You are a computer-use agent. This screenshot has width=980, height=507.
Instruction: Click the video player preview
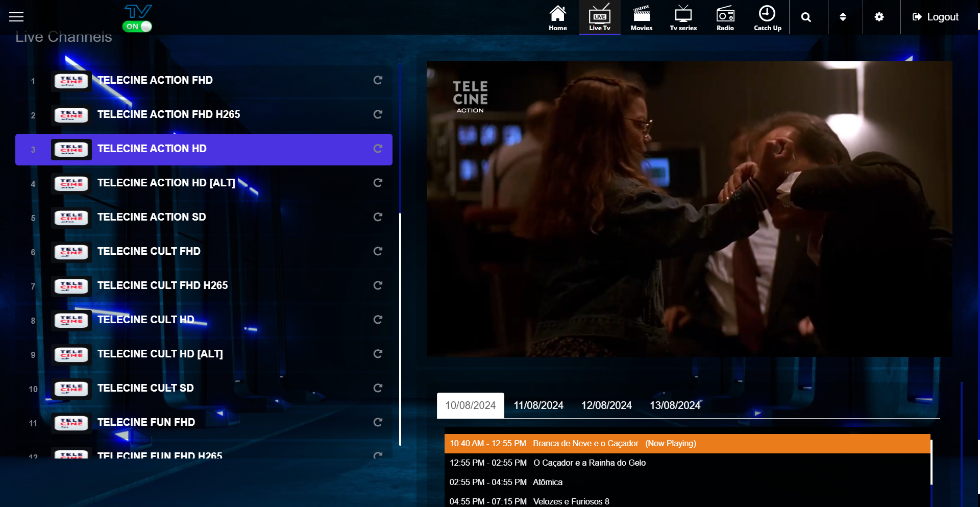click(x=689, y=209)
